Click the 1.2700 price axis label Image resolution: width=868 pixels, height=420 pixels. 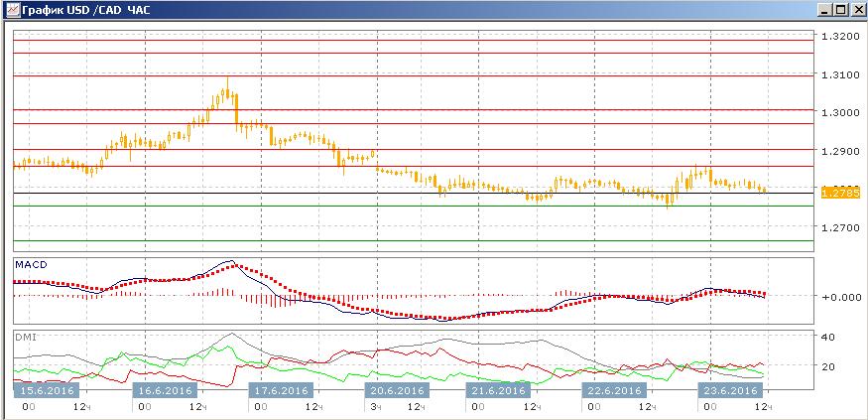pos(840,227)
